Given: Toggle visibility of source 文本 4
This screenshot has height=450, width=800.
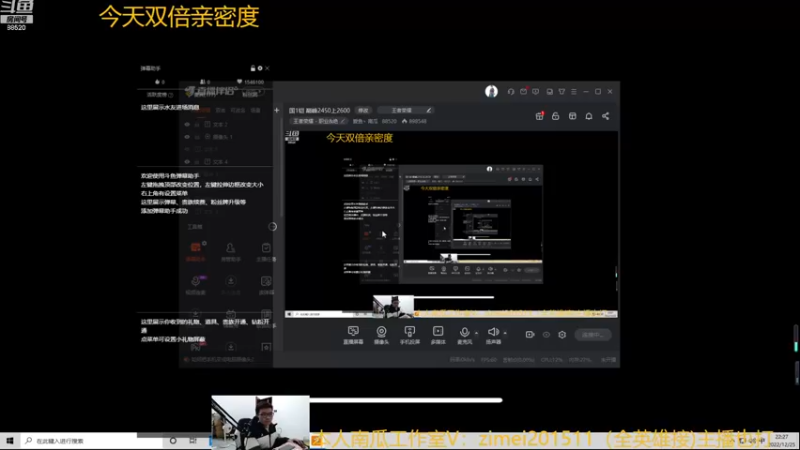Looking at the screenshot, I should 187,162.
